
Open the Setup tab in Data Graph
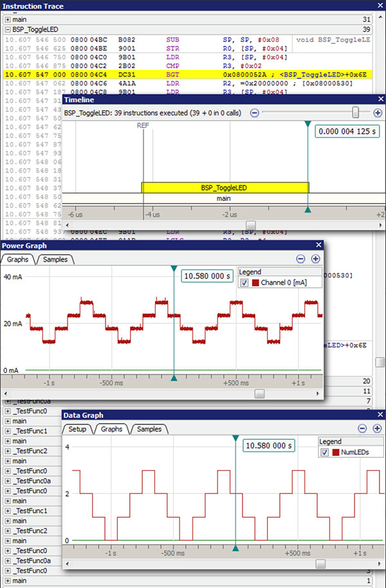coord(78,429)
